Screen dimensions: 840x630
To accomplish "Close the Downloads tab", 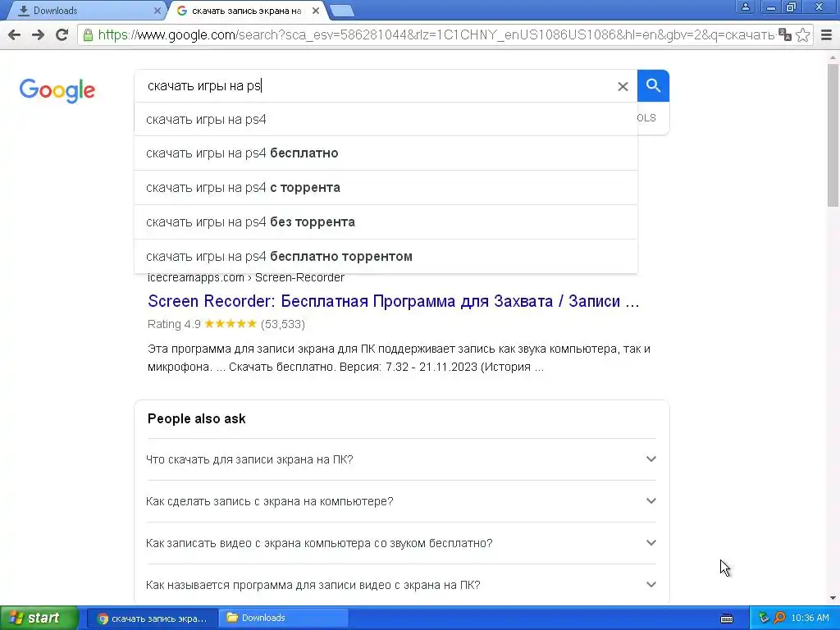I will pyautogui.click(x=157, y=11).
